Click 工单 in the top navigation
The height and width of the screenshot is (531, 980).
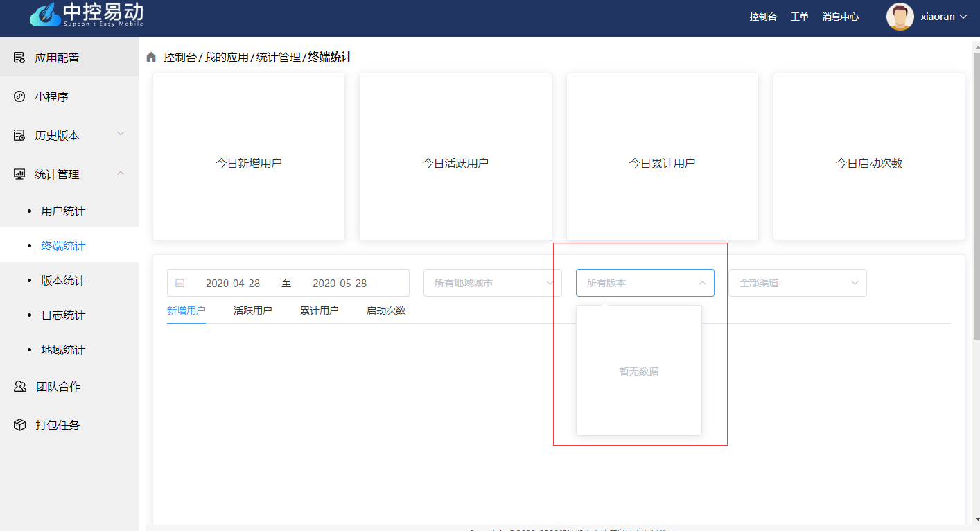pos(800,17)
